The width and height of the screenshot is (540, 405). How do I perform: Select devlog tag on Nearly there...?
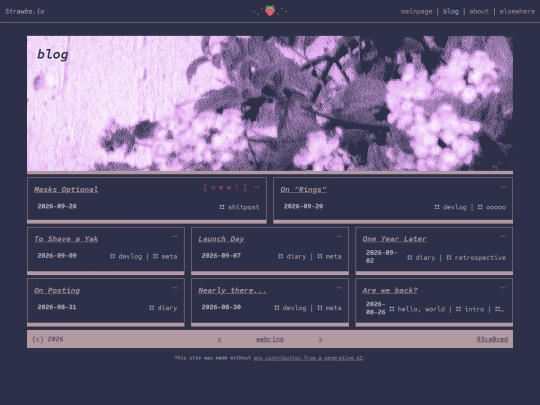290,308
